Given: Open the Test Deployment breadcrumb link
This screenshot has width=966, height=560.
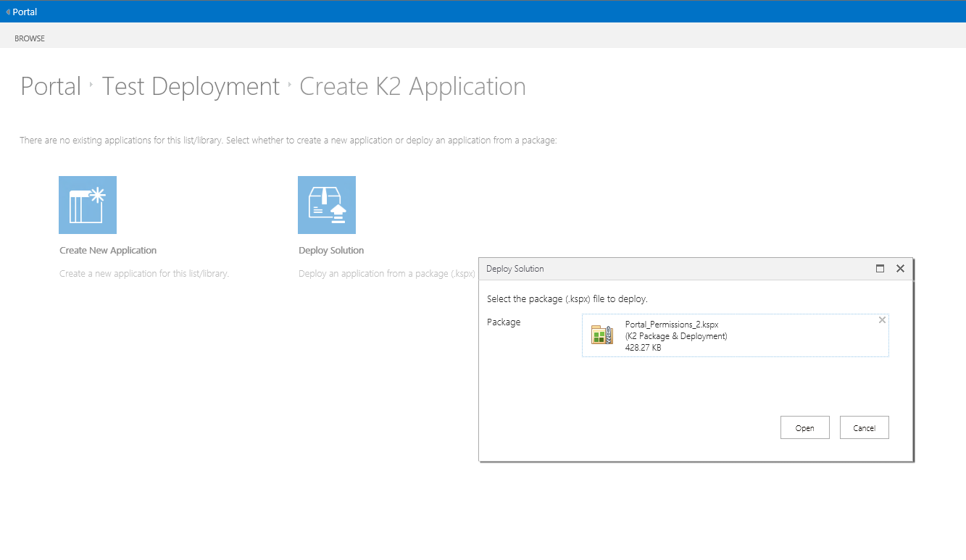Looking at the screenshot, I should (191, 86).
